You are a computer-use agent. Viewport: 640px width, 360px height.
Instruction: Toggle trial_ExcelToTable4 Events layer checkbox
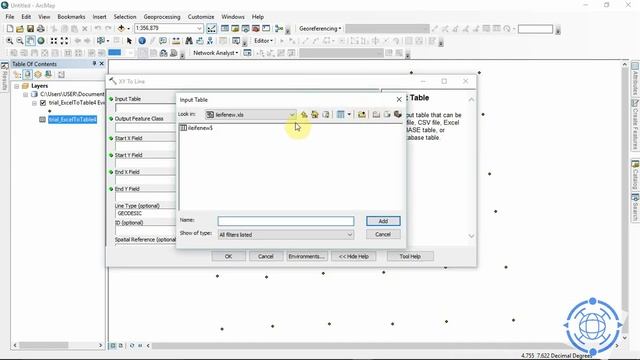point(43,103)
